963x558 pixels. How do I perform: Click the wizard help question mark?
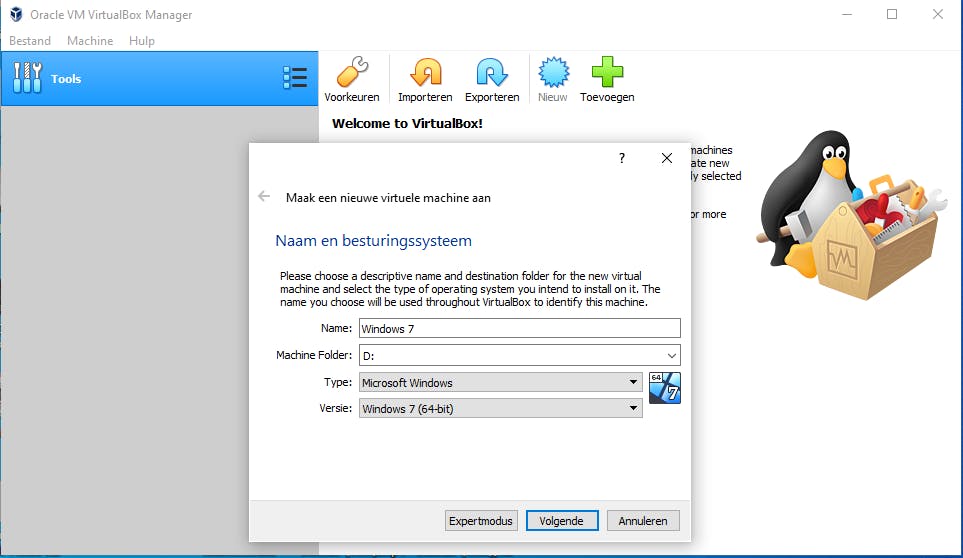[x=622, y=158]
